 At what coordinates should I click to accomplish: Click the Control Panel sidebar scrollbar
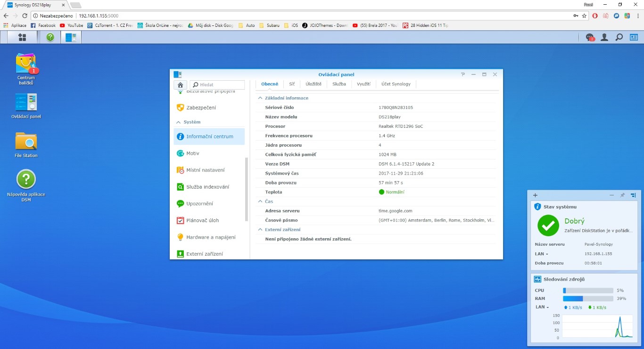246,189
